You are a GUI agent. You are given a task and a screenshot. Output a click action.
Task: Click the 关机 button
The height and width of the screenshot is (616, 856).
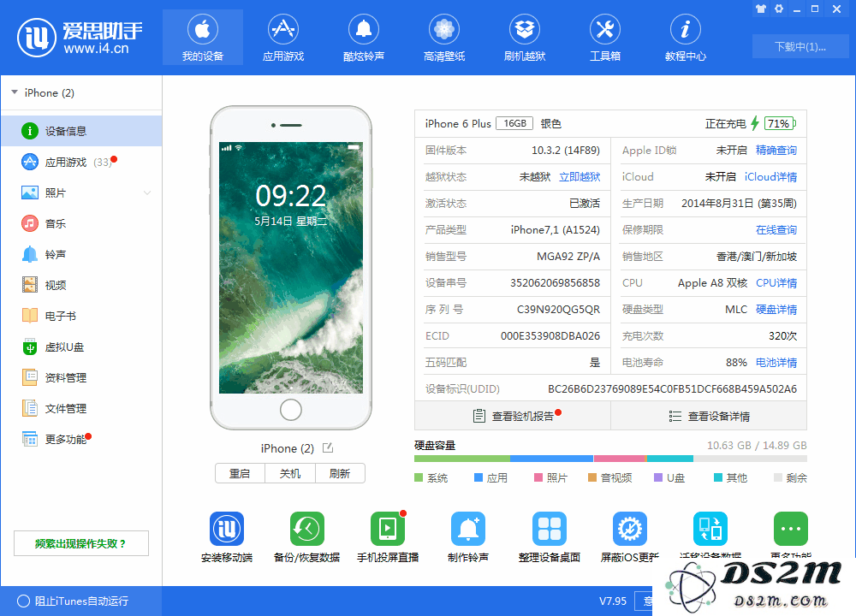(x=290, y=474)
